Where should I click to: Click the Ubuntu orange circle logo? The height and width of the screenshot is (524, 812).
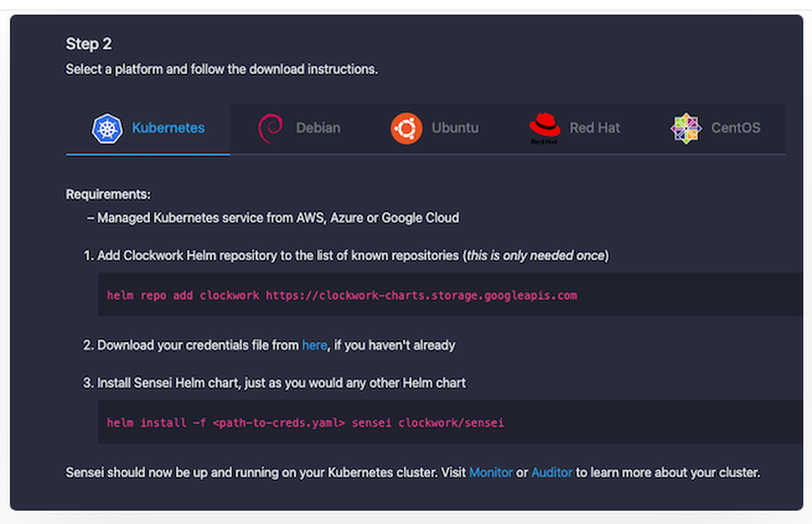tap(407, 128)
